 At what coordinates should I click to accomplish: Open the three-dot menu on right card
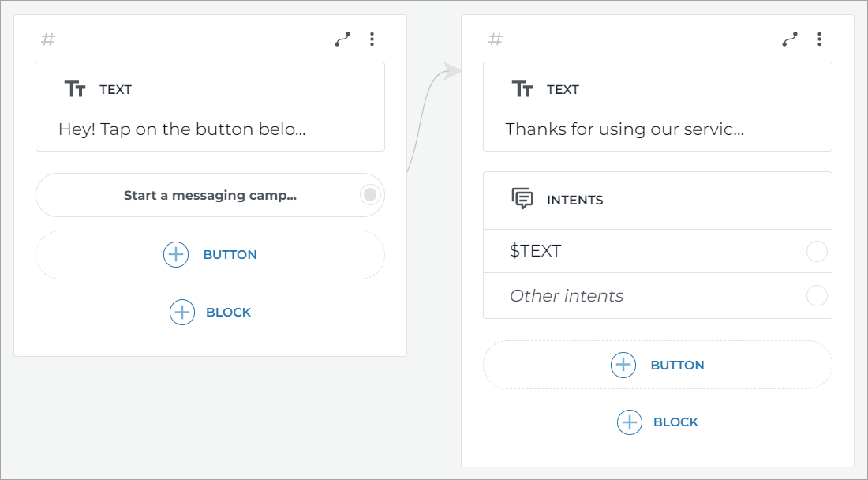click(x=820, y=39)
